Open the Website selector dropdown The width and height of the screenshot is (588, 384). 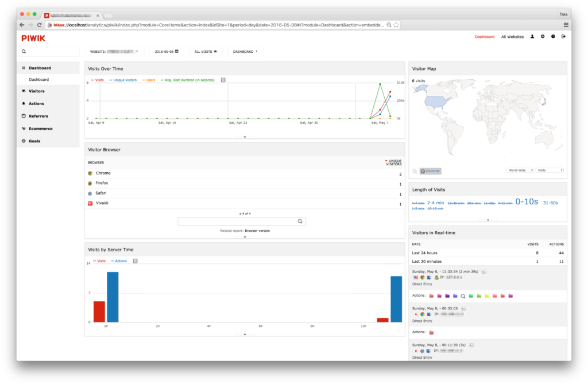[114, 52]
